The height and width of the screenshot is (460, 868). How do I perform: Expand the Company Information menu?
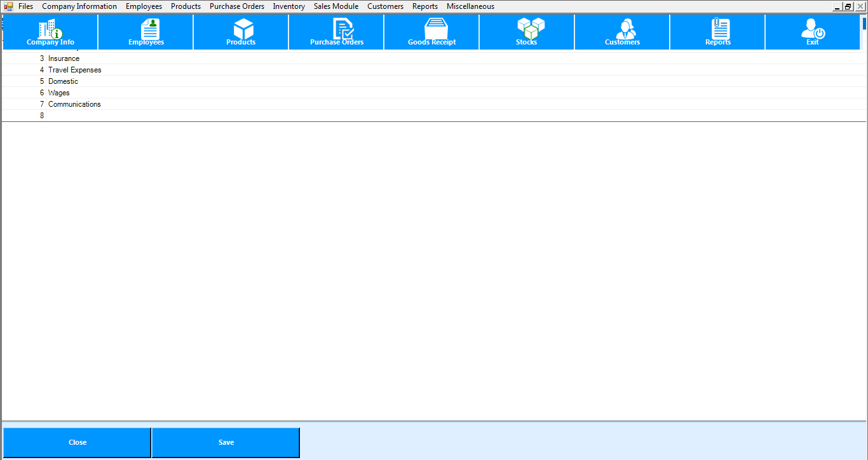coord(79,6)
